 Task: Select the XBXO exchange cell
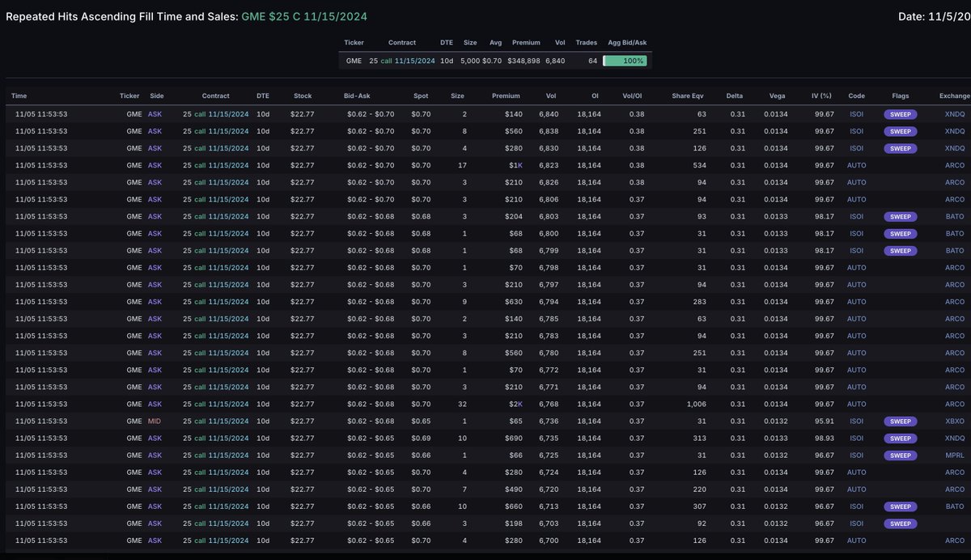(955, 422)
